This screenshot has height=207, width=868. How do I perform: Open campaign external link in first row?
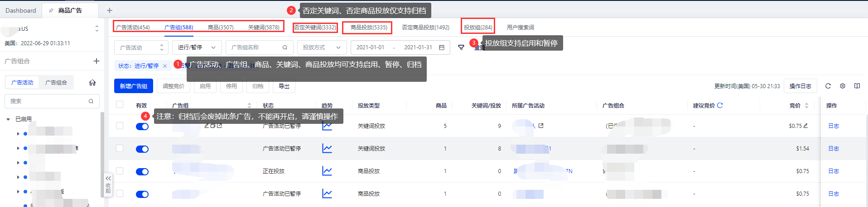click(541, 126)
